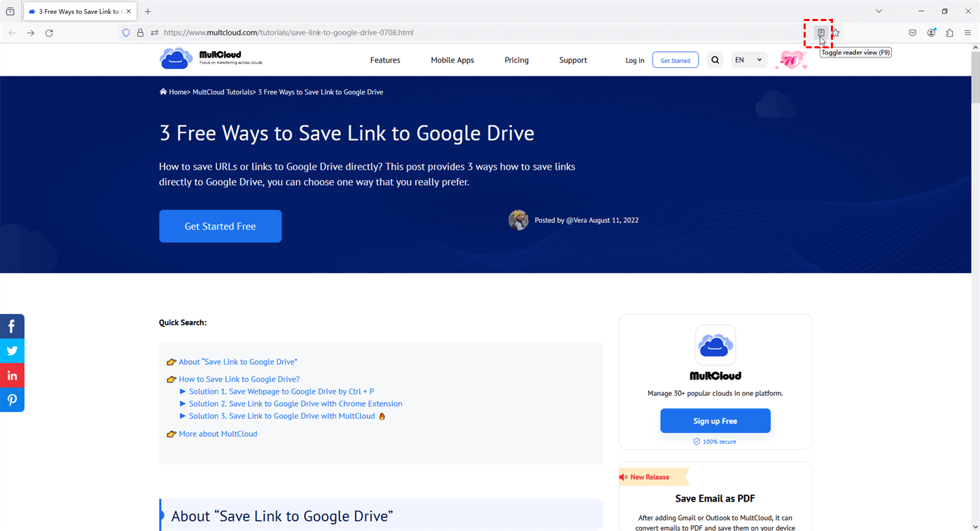Open the Save to Pocket icon
Viewport: 980px width, 531px height.
point(913,33)
